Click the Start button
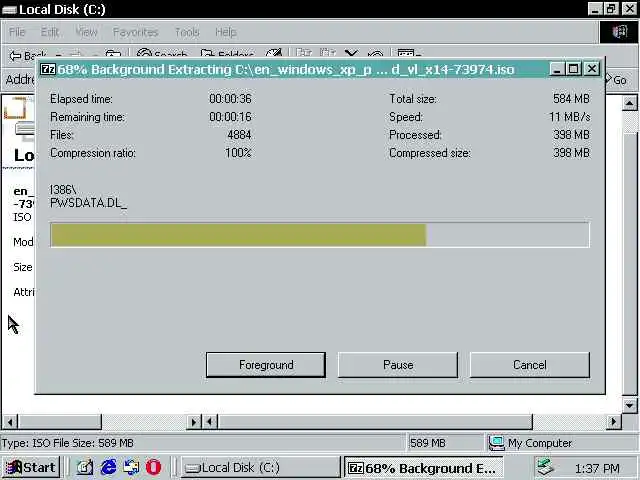The image size is (640, 480). pyautogui.click(x=31, y=467)
